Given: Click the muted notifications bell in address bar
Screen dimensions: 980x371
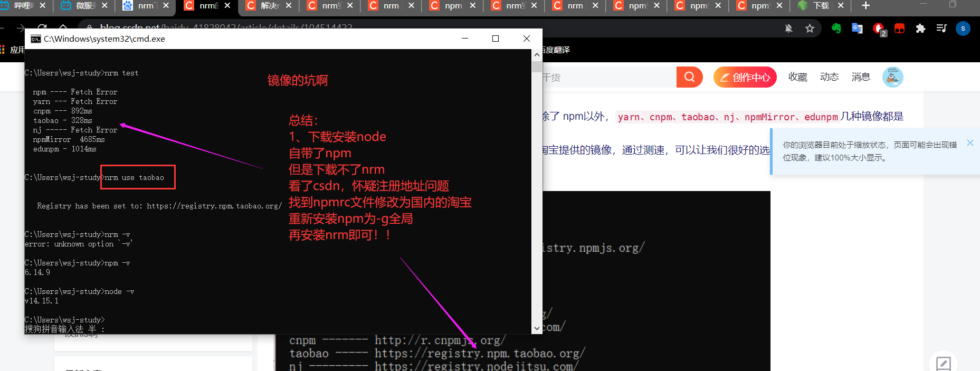Looking at the screenshot, I should click(x=788, y=28).
